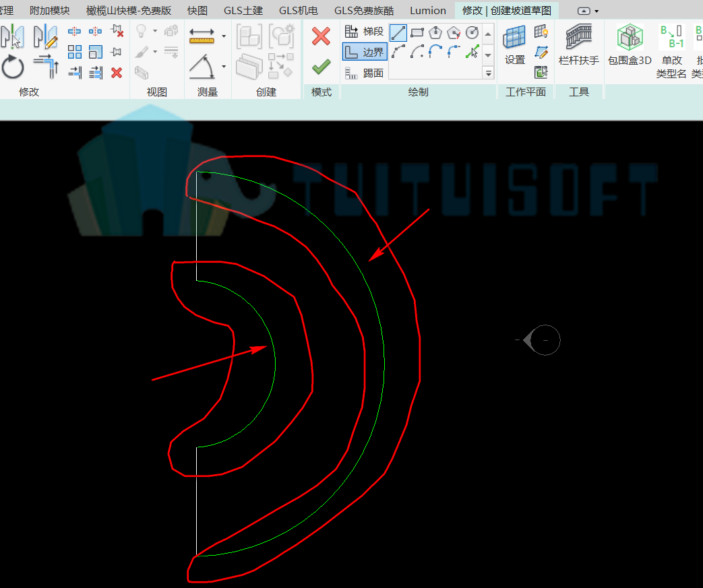Toggle the Tangent End Arc tool
Screen dimensions: 703x588
[x=435, y=52]
